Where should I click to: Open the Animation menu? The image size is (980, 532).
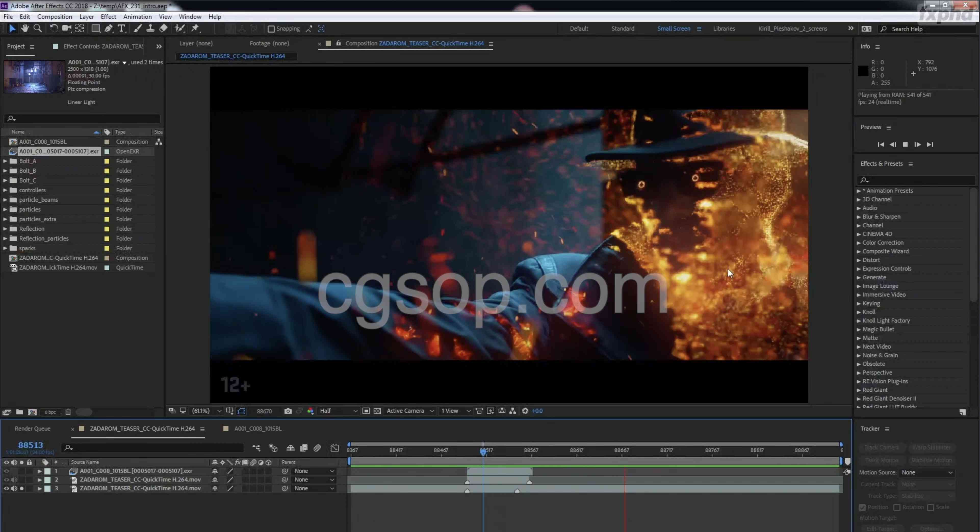[137, 17]
